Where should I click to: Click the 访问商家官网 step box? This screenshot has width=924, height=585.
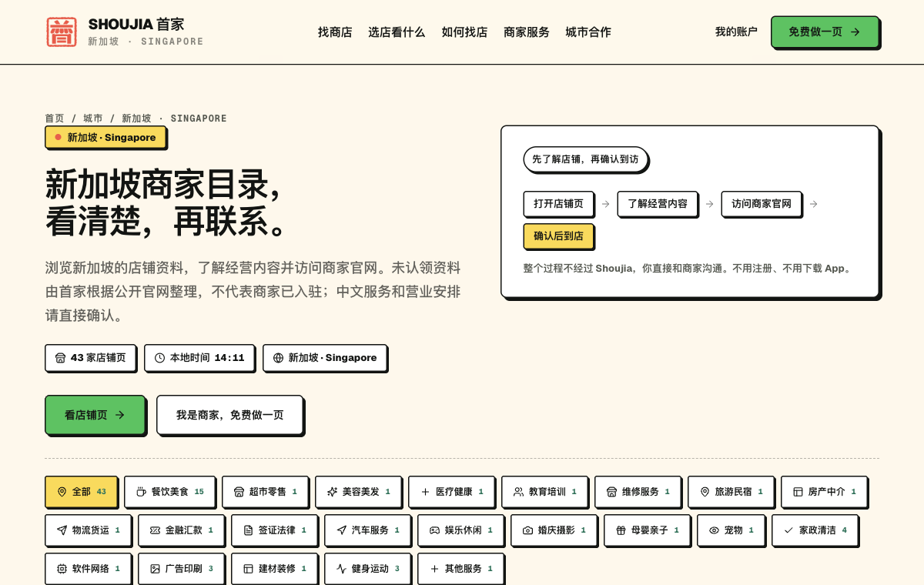tap(762, 204)
